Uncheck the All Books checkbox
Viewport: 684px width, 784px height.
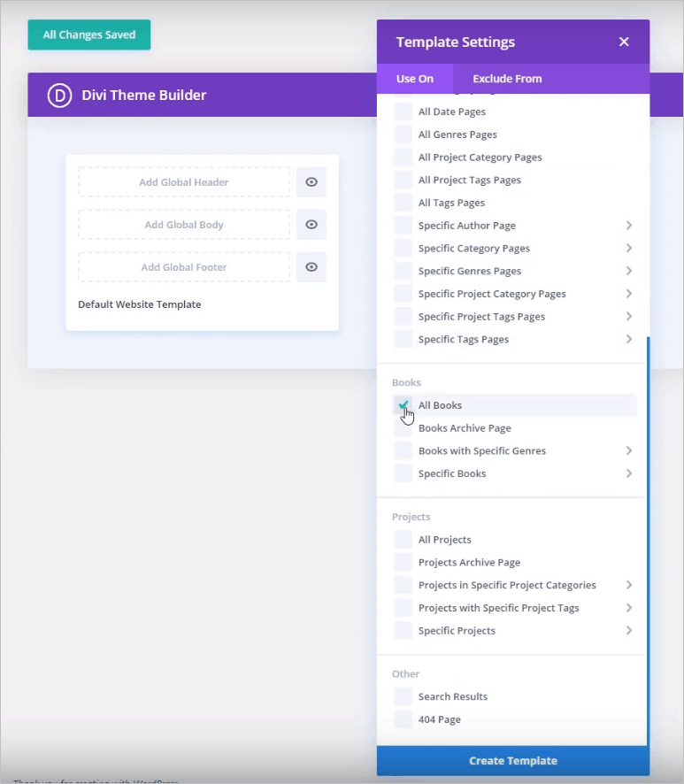pos(403,405)
